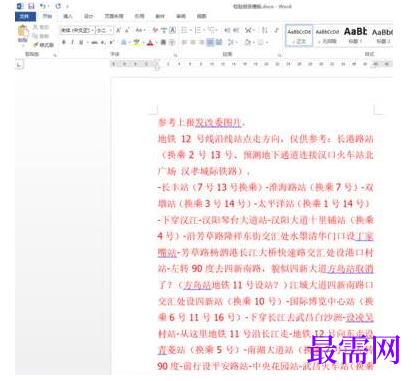Apply the Normal style from gallery

tap(299, 35)
